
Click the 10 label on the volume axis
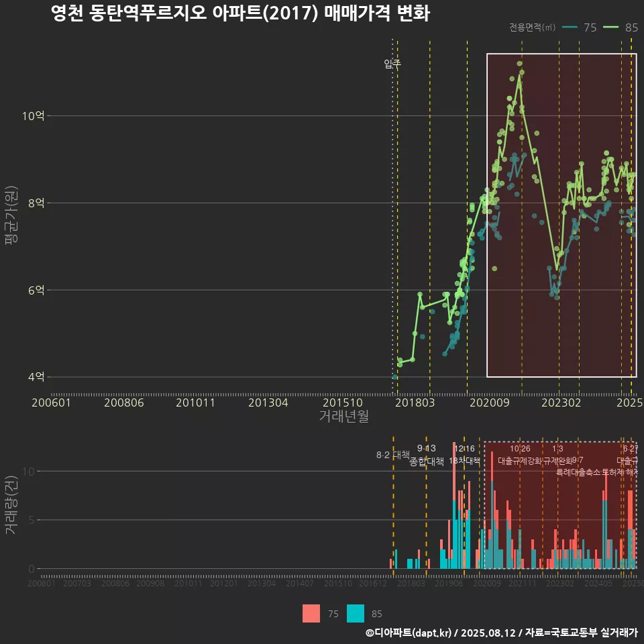pos(29,472)
